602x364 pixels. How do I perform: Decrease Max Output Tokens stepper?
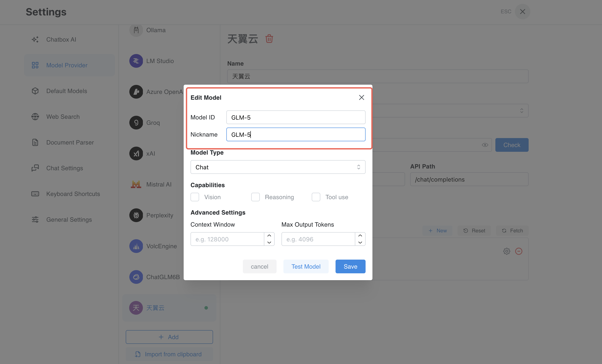(360, 242)
